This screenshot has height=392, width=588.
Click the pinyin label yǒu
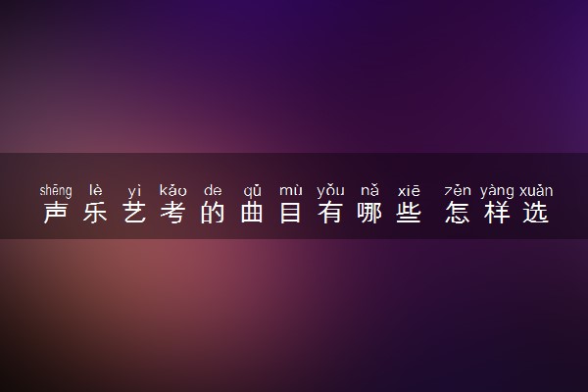click(330, 191)
